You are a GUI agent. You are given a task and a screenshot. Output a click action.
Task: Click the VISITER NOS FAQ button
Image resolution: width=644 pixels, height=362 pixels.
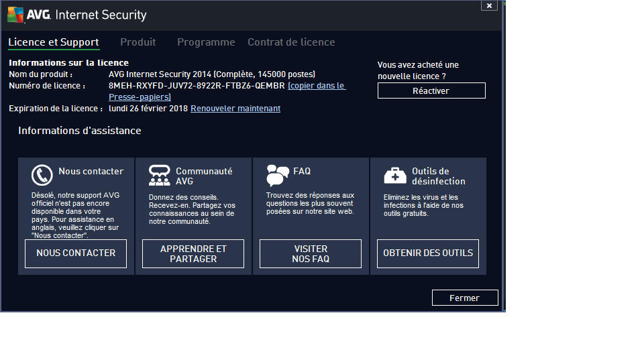[311, 253]
